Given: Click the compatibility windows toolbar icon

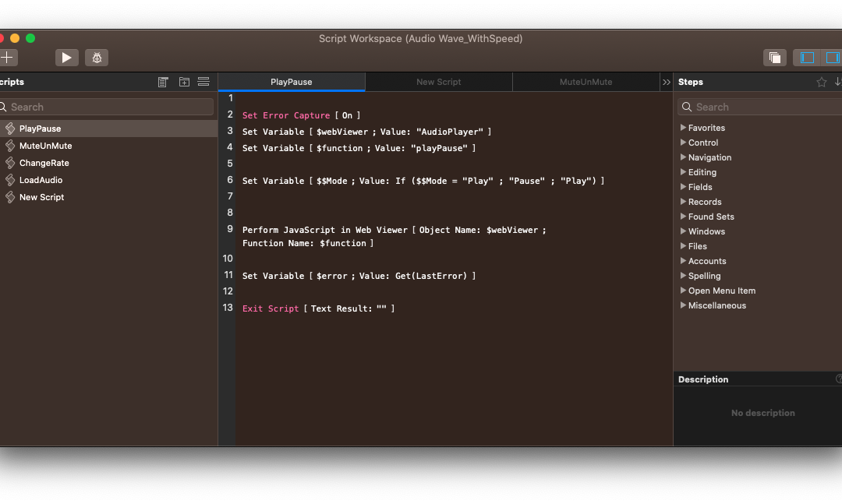Looking at the screenshot, I should (774, 58).
